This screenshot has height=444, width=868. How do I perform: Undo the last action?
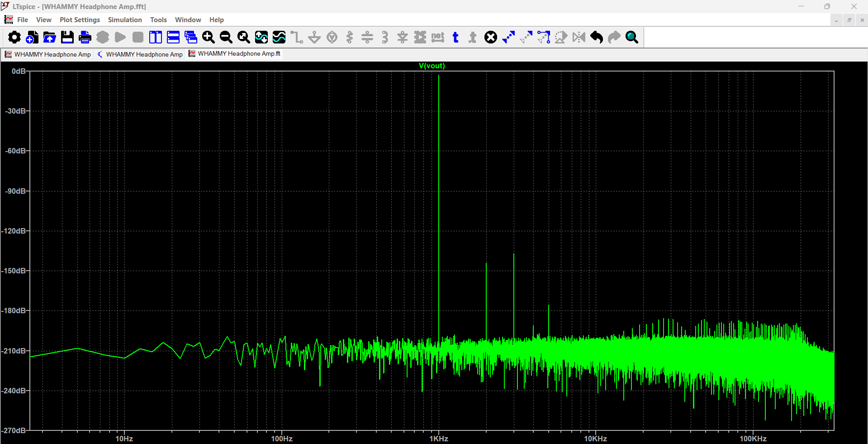coord(597,37)
